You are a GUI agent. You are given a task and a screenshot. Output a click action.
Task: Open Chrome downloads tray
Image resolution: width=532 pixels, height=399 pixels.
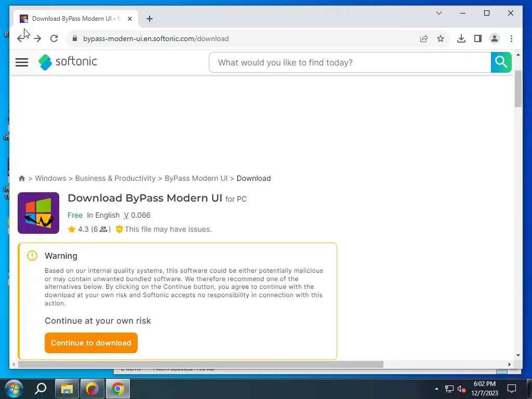tap(461, 38)
